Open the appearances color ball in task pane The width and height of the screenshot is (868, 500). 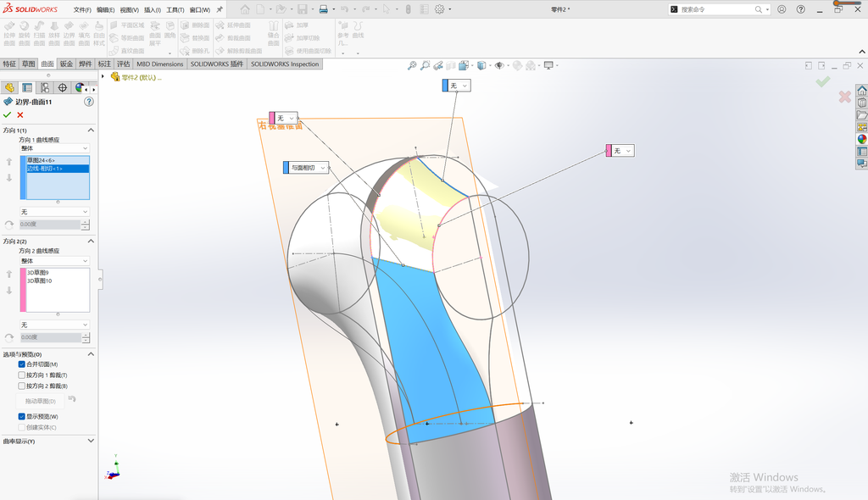(862, 139)
